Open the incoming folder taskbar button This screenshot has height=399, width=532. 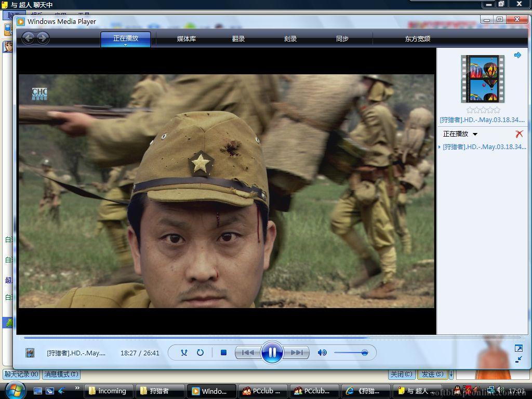pos(108,391)
